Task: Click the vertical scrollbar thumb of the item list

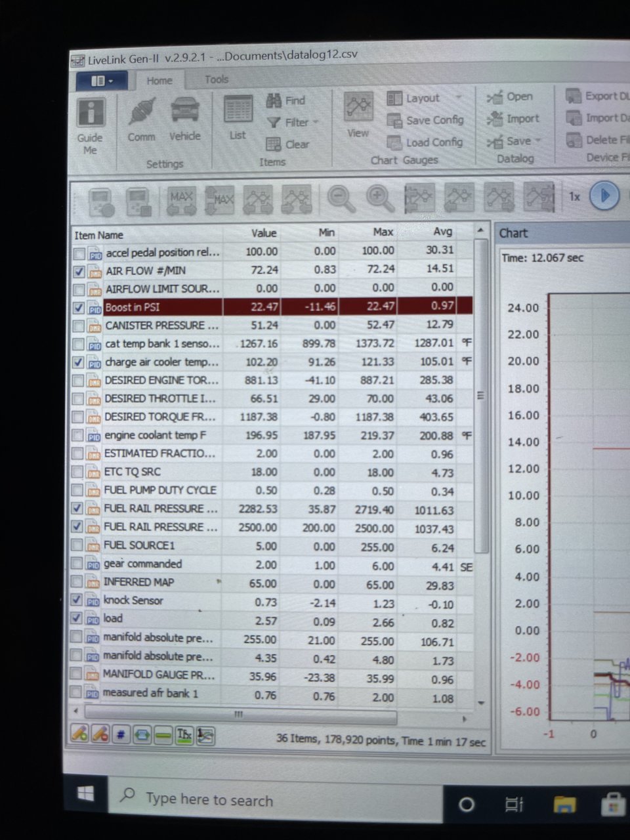Action: 482,396
